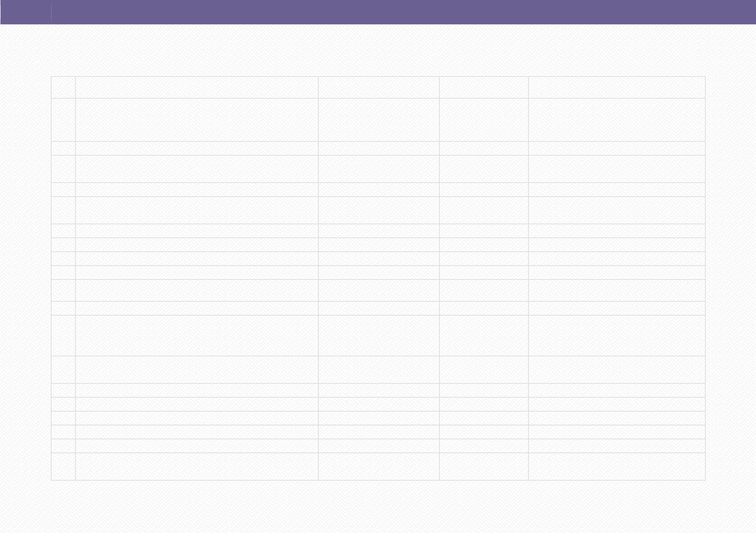Image resolution: width=756 pixels, height=533 pixels.
Task: Click the empty area above the table
Action: 378,50
